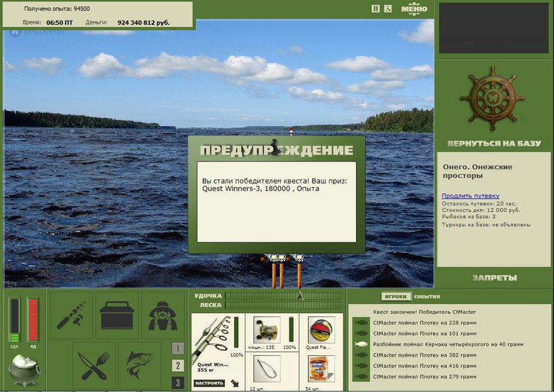Switch to rod slot 1
Viewport: 554px width, 392px height.
tap(178, 348)
